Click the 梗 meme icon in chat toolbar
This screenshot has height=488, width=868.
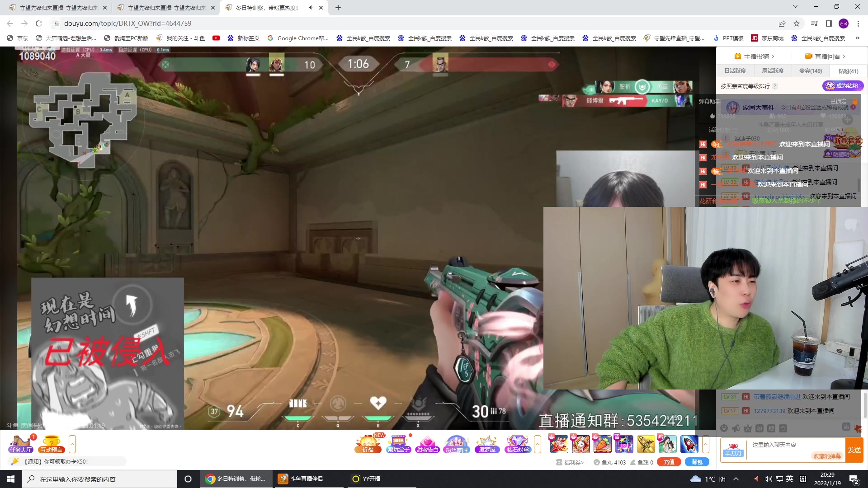771,428
